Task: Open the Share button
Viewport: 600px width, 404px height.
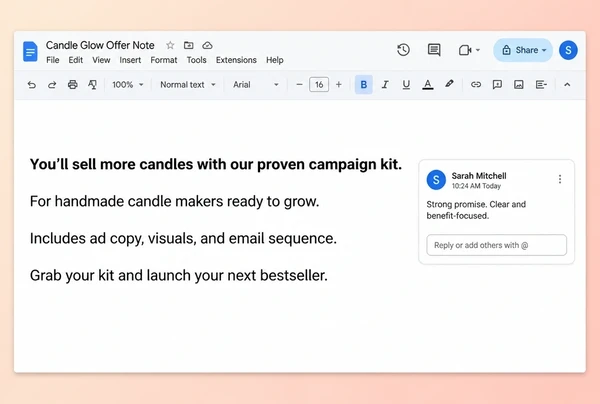Action: pos(523,50)
